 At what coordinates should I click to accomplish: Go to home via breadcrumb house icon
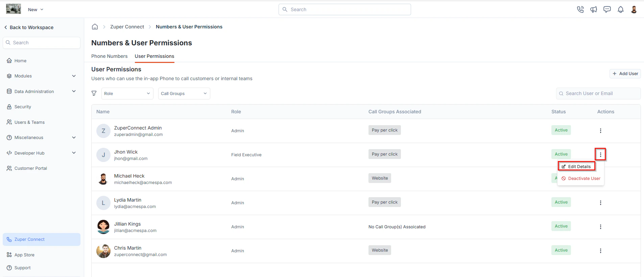click(x=95, y=27)
